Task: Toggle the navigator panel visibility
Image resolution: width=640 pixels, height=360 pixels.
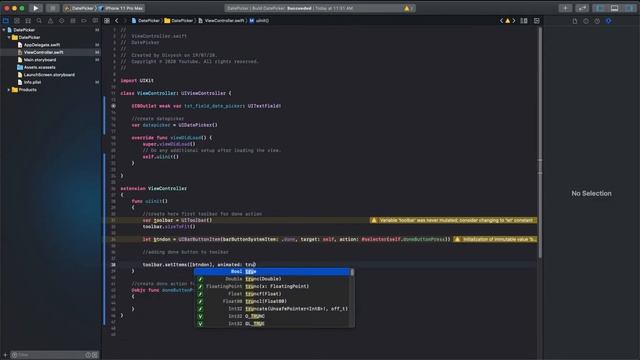Action: 600,8
